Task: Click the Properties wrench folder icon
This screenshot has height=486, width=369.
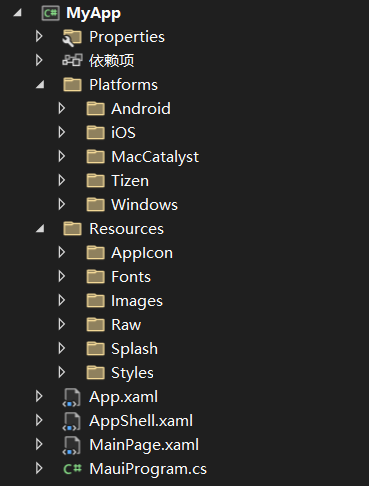Action: 72,37
